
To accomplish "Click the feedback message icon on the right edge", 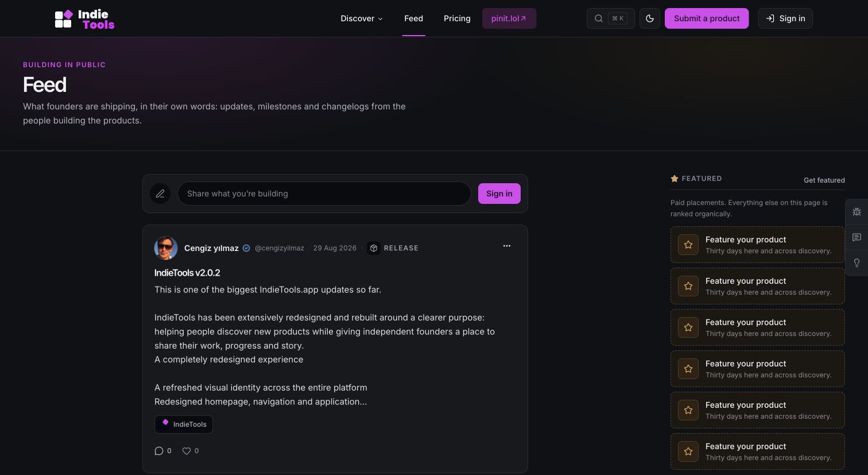I will [857, 237].
